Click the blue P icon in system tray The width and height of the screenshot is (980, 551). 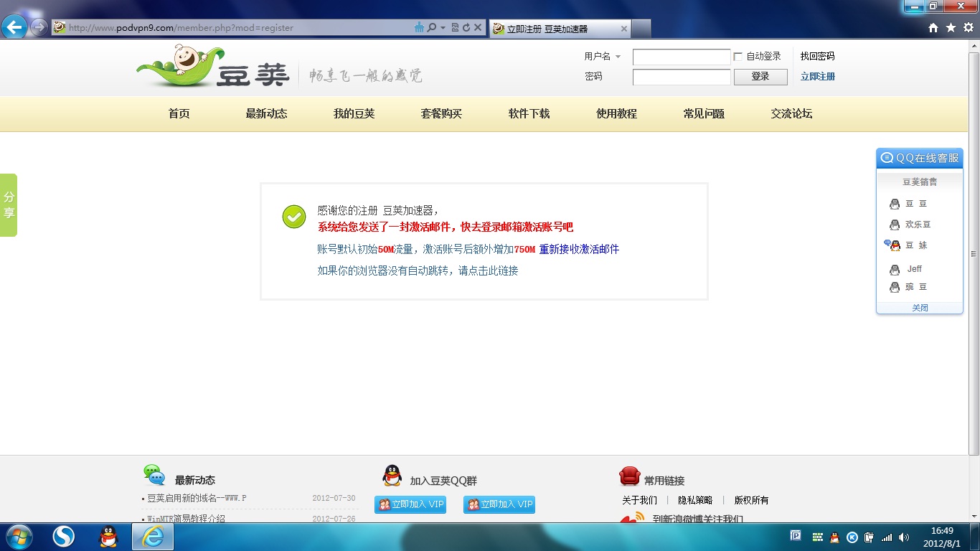click(796, 536)
